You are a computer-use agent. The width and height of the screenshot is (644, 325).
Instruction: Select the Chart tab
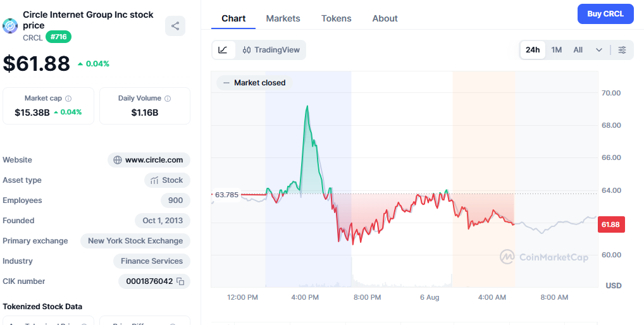[x=233, y=18]
